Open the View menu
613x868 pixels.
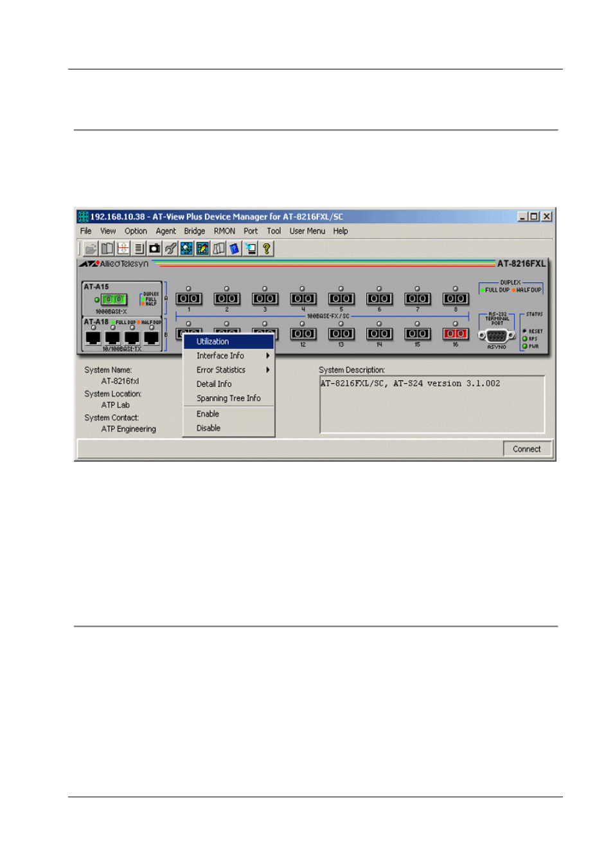108,231
